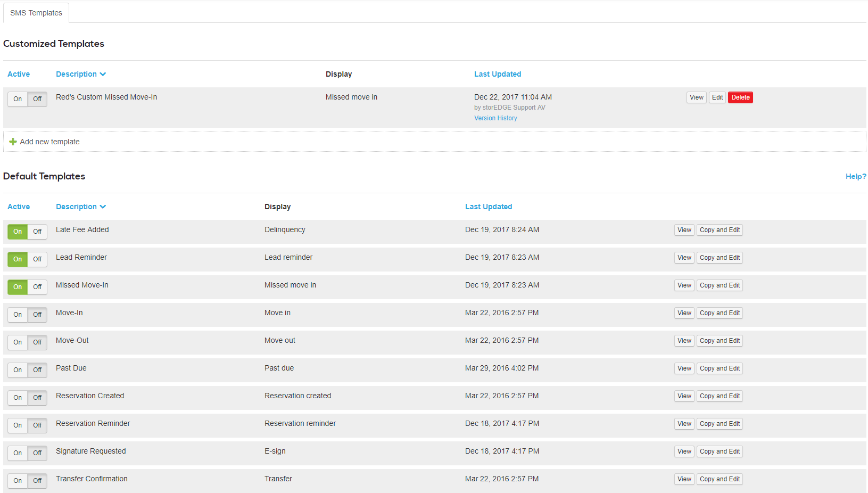Open the Help link for Default Templates
The height and width of the screenshot is (493, 868).
pyautogui.click(x=855, y=176)
